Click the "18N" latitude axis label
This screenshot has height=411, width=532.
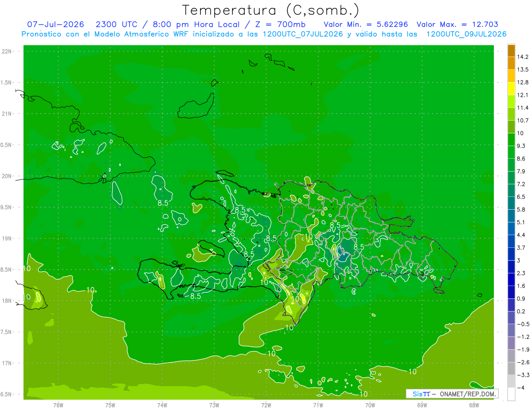pyautogui.click(x=8, y=301)
